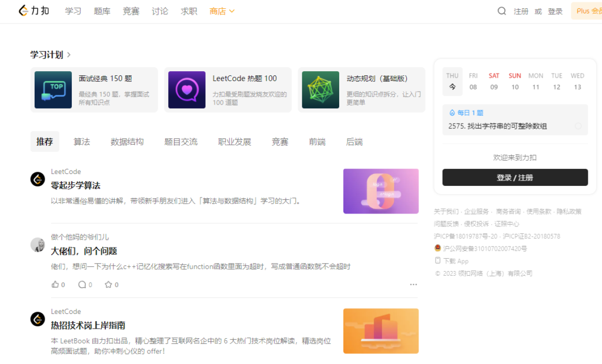Click avatar of 做个他妈的爷们儿

point(38,245)
